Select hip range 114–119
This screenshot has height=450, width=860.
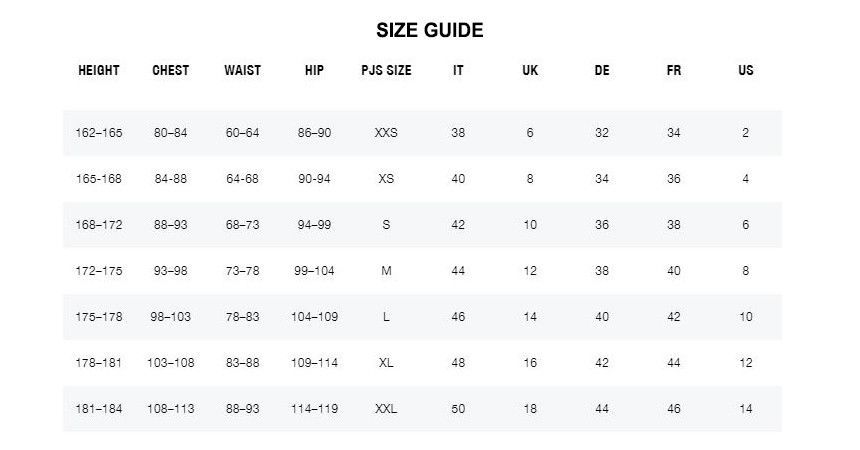[x=314, y=409]
